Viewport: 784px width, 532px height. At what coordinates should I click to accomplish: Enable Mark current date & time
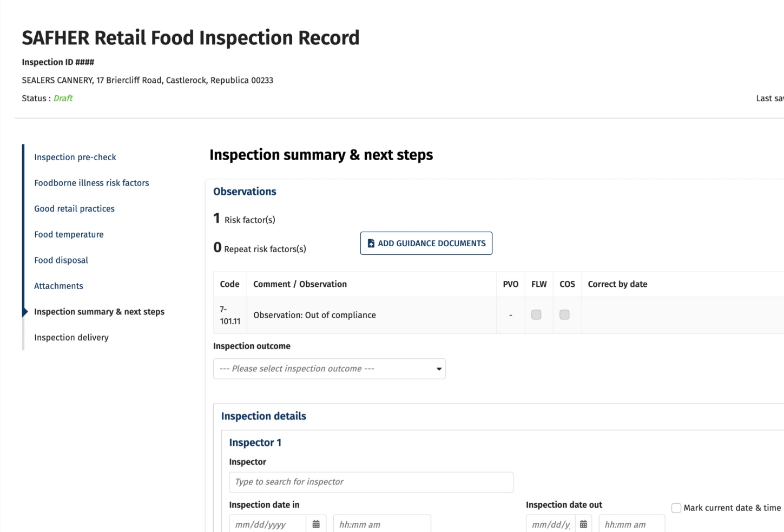pyautogui.click(x=676, y=508)
